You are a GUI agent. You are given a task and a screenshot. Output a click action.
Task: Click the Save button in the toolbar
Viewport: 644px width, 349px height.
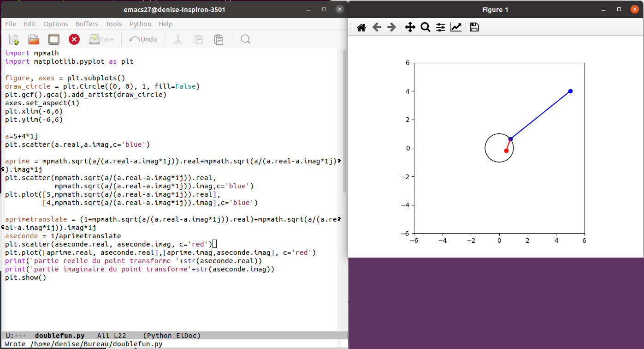click(101, 39)
